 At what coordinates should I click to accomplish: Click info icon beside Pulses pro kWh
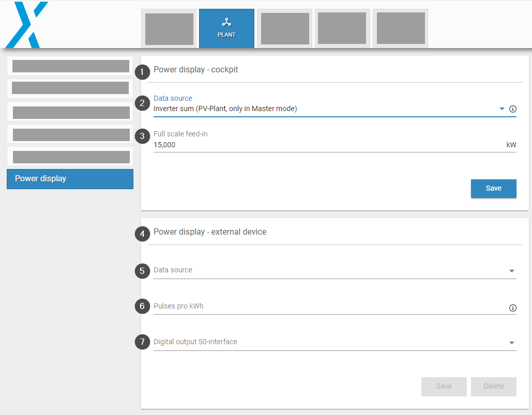pos(513,308)
